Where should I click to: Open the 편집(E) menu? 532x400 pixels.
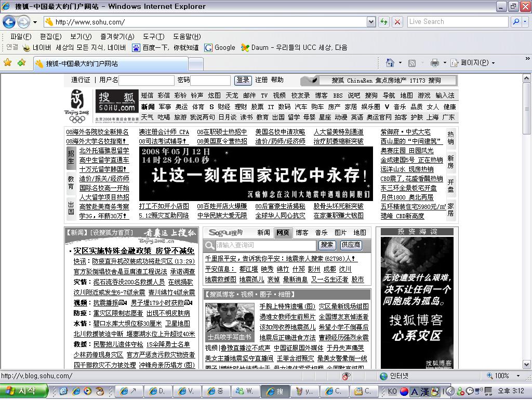click(x=50, y=36)
